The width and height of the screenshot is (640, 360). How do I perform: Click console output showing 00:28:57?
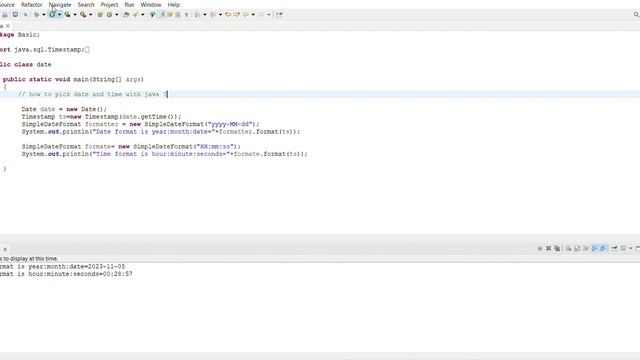pyautogui.click(x=66, y=274)
